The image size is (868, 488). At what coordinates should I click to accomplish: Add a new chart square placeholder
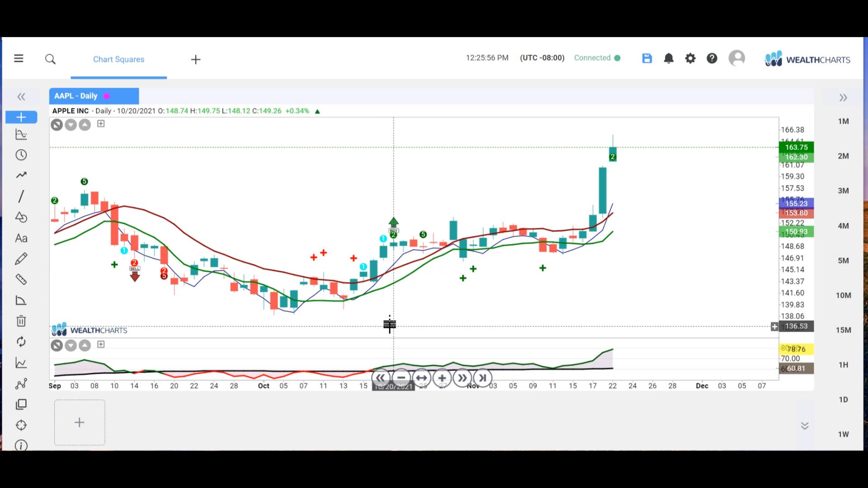(80, 422)
